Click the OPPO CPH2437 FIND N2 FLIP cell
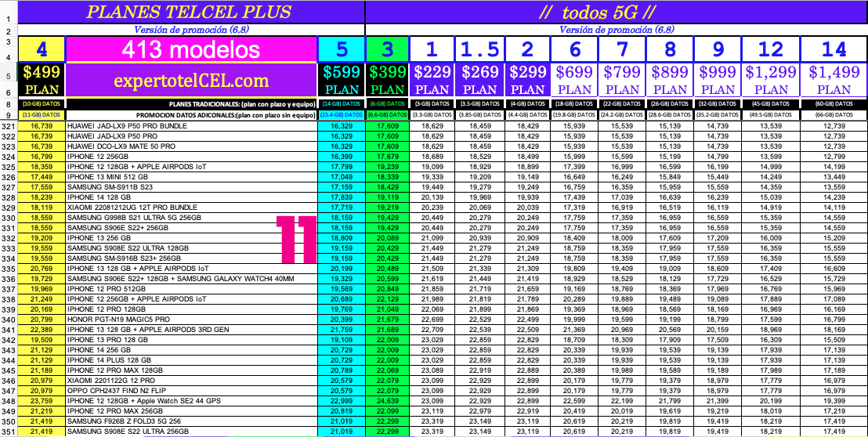 click(x=191, y=390)
